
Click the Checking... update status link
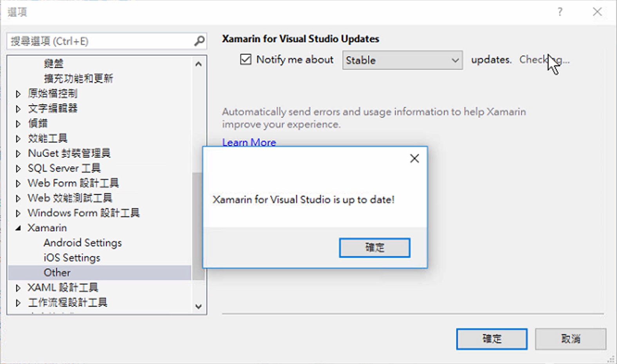point(544,60)
